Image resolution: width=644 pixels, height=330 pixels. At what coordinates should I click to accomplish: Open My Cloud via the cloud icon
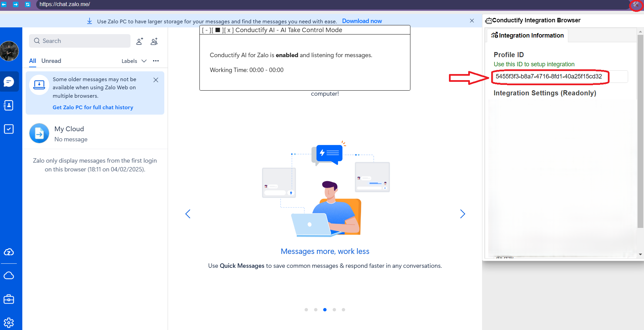[9, 275]
